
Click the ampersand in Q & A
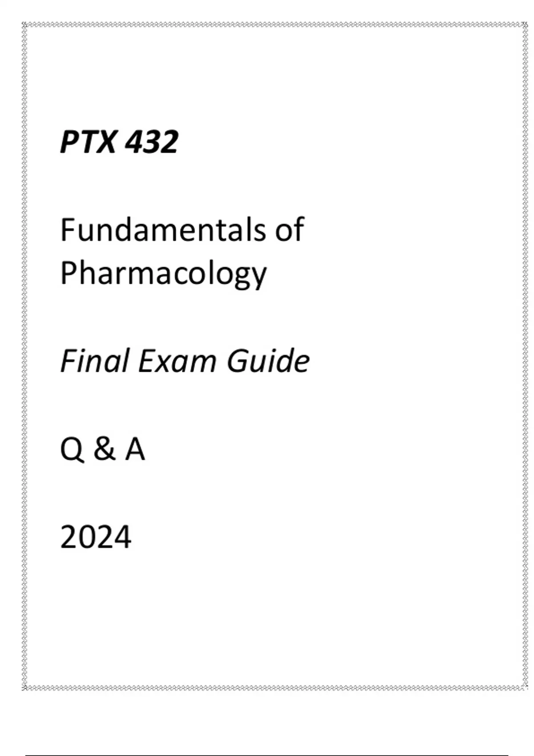(x=105, y=449)
